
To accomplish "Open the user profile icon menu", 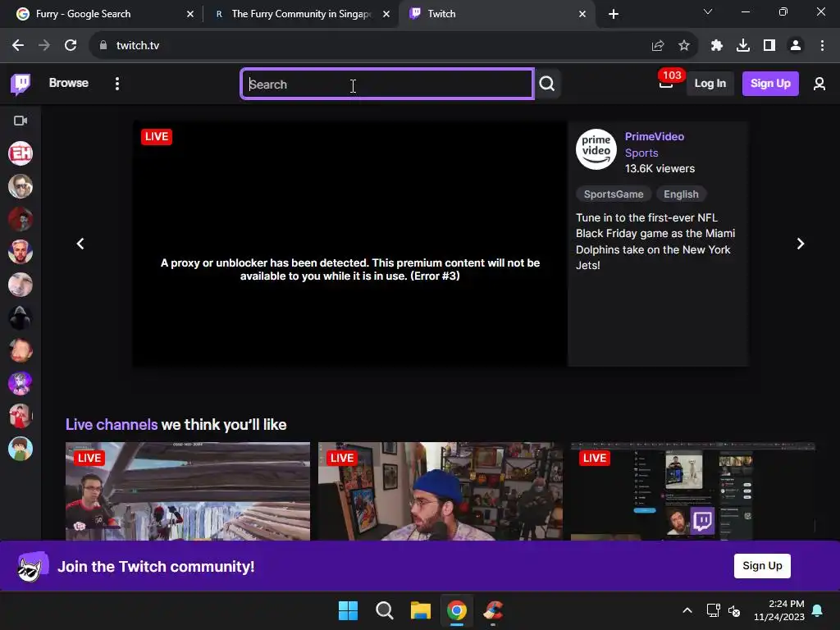I will pos(819,84).
